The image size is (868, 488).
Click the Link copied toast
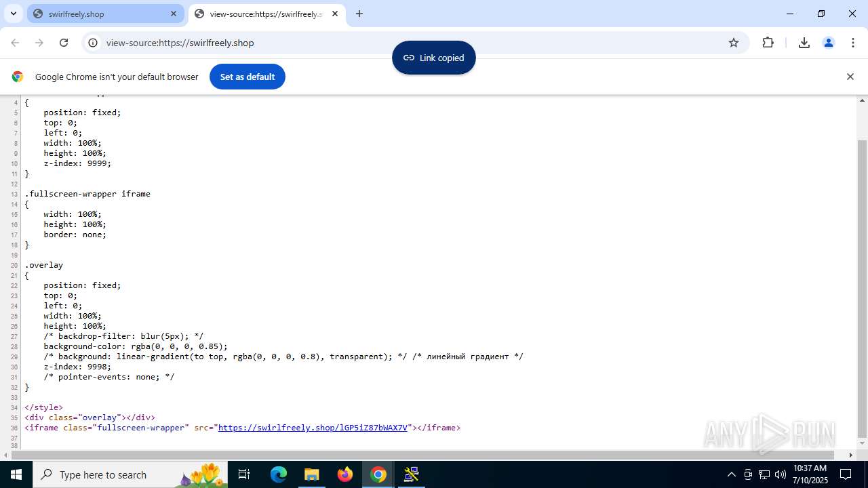[434, 58]
